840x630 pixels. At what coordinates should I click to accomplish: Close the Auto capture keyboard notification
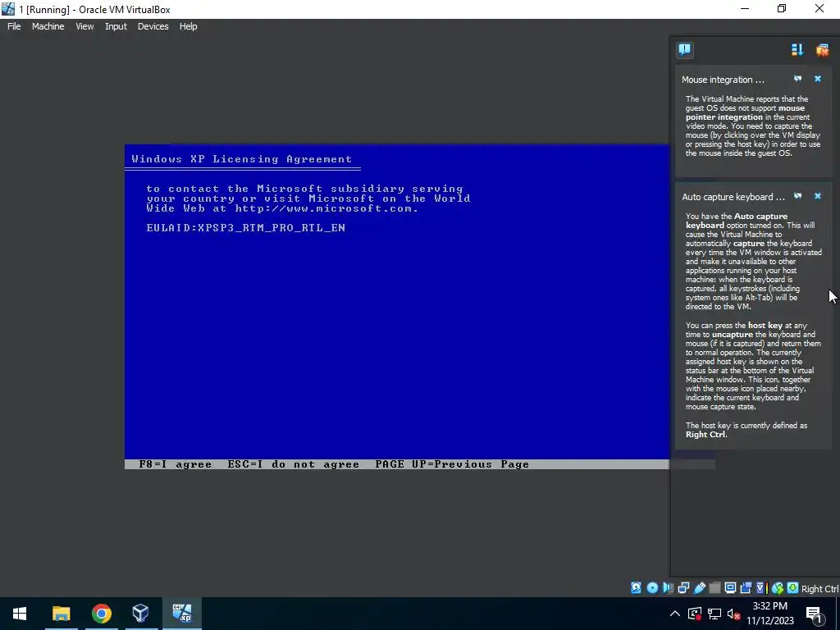818,196
